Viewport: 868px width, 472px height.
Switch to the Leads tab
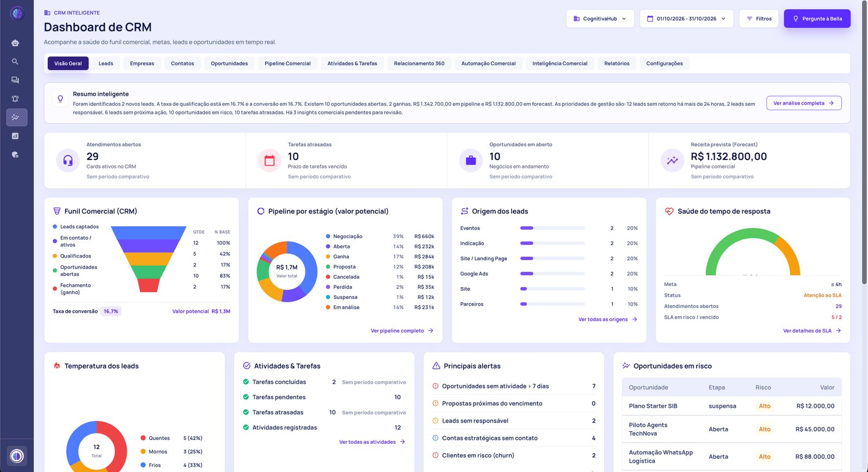[106, 63]
